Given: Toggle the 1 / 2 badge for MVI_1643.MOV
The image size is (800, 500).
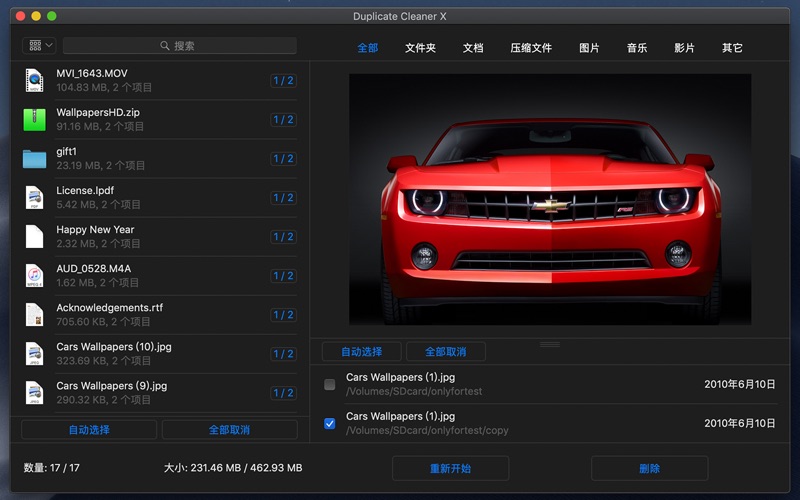Looking at the screenshot, I should pyautogui.click(x=283, y=81).
